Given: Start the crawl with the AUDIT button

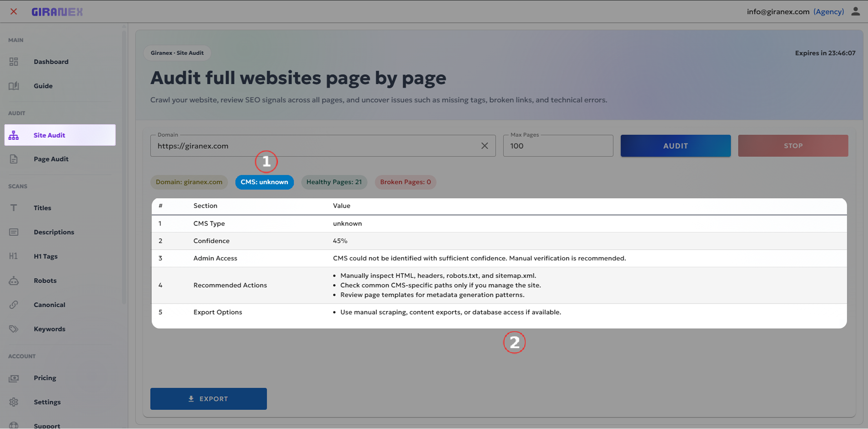Looking at the screenshot, I should click(676, 146).
